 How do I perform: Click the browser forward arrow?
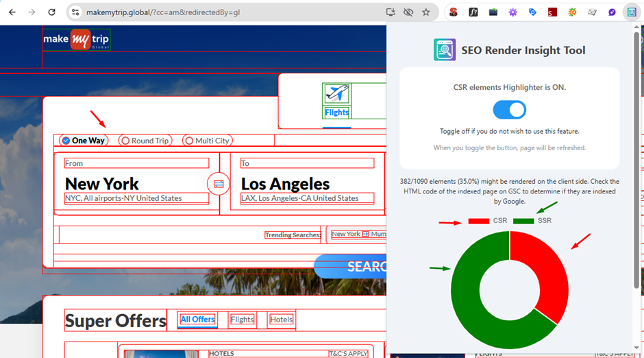coord(32,12)
